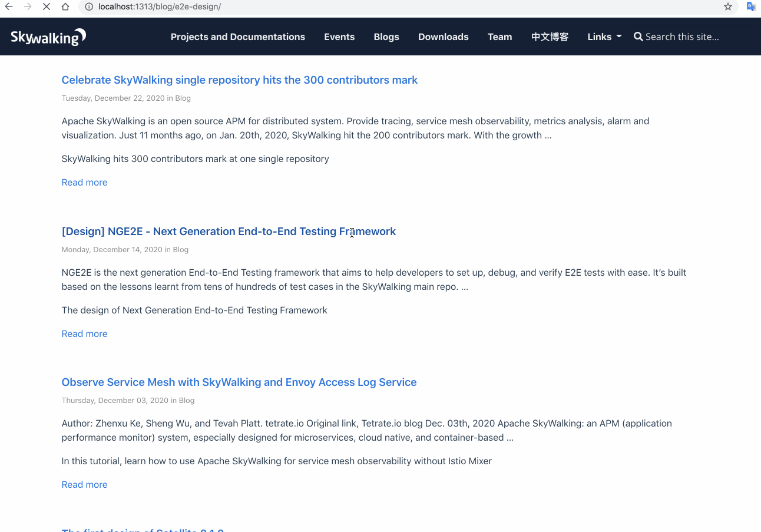Stop page loading with the X button

47,7
